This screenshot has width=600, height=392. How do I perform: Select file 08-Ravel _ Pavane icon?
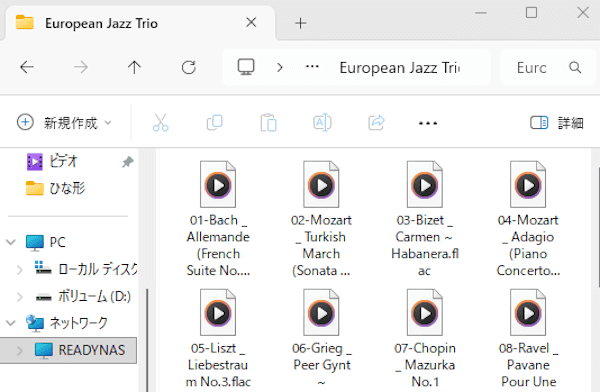(x=528, y=312)
